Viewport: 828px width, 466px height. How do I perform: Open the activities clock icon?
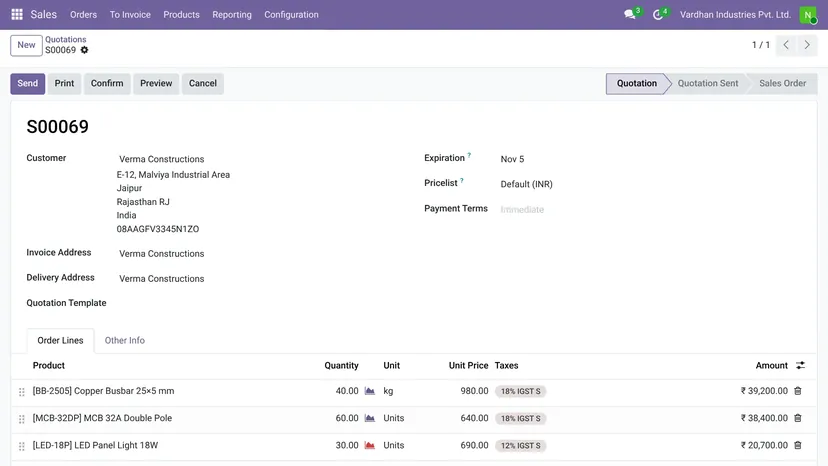(x=658, y=15)
